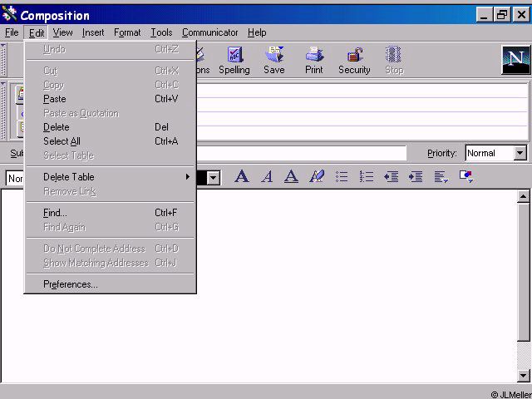Toggle the italic A formatting icon
The height and width of the screenshot is (399, 532).
(x=267, y=176)
